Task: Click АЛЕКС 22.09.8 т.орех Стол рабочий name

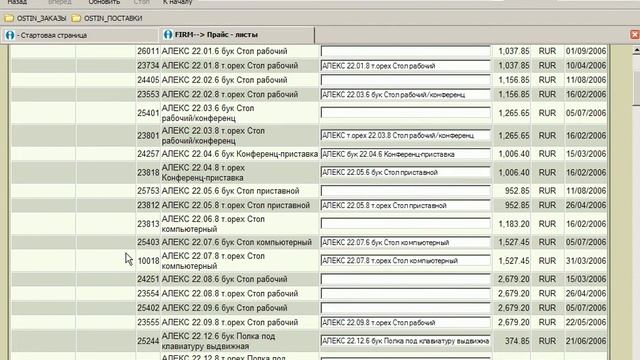Action: click(230, 322)
